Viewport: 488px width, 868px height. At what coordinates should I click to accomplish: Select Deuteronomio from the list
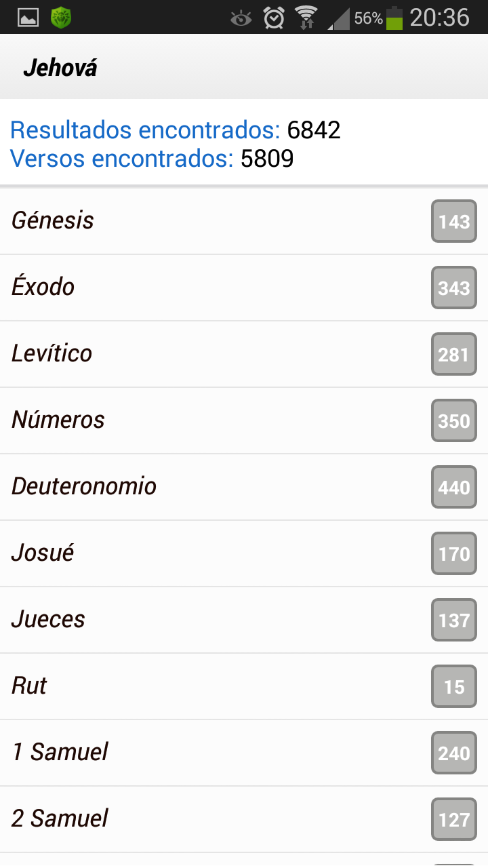[x=244, y=487]
